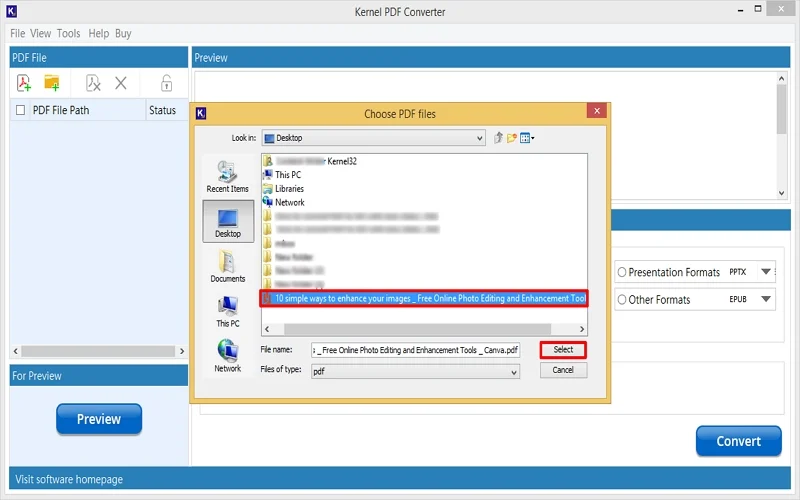Click the blue Convert button

738,441
